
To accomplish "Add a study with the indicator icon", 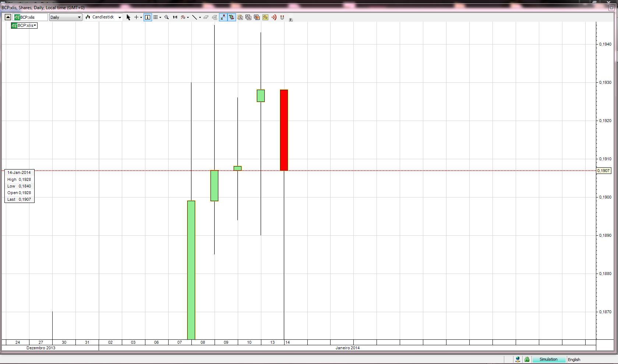I will pos(183,17).
